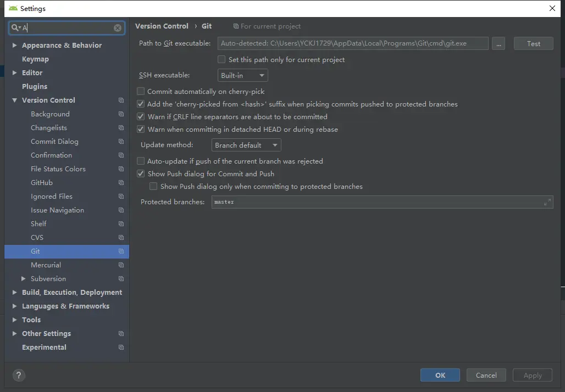Expand the Appearance & Behavior section
Image resolution: width=565 pixels, height=392 pixels.
(14, 46)
